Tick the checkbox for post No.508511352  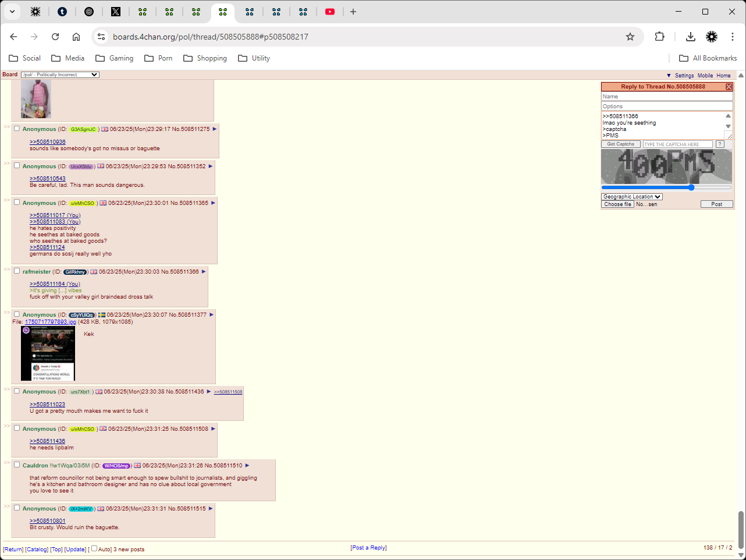17,165
